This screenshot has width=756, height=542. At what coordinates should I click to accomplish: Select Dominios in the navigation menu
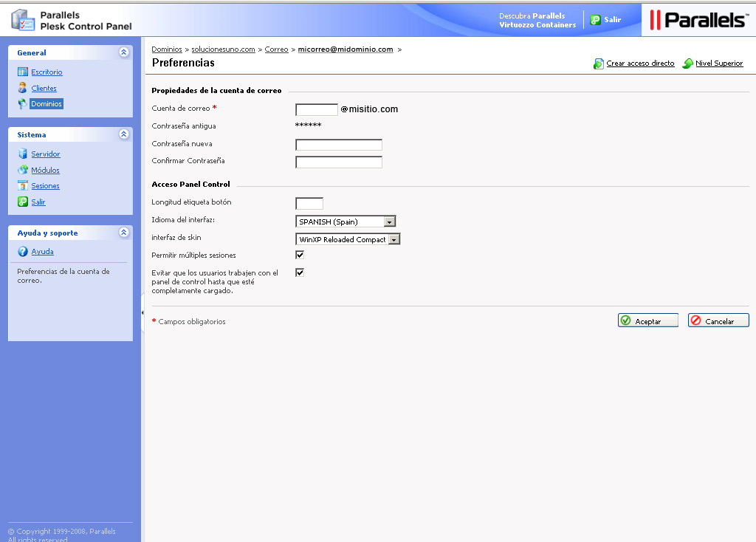click(47, 103)
